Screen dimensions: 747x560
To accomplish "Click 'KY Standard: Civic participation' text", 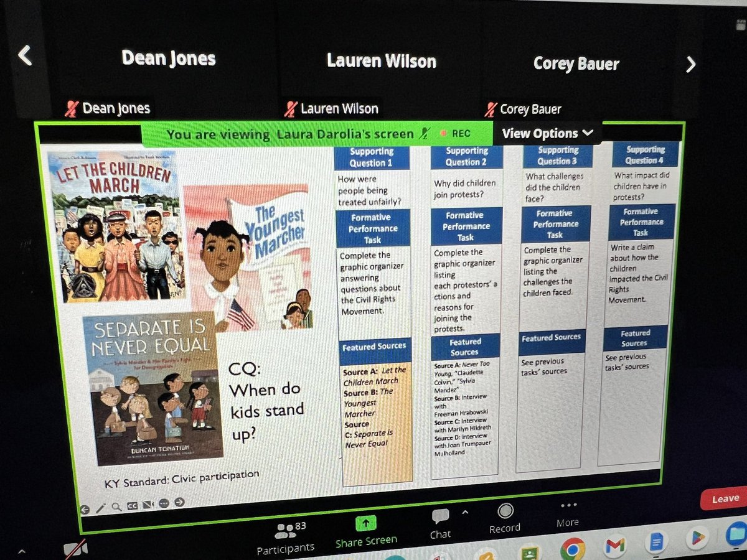I will [182, 478].
